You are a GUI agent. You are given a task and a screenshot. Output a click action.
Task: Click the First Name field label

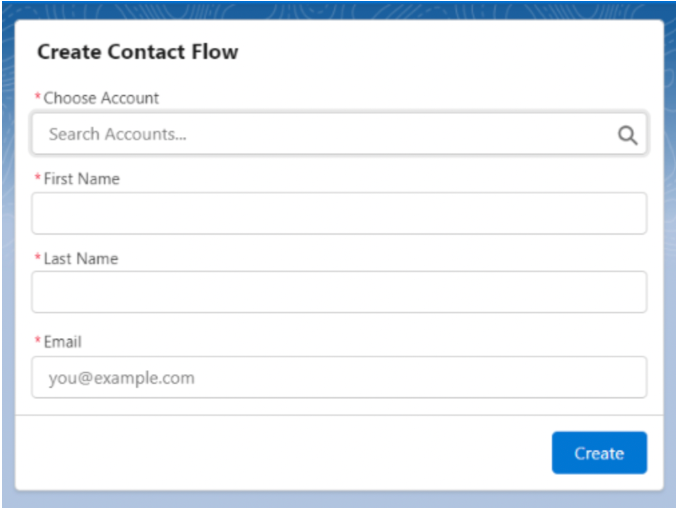[81, 179]
